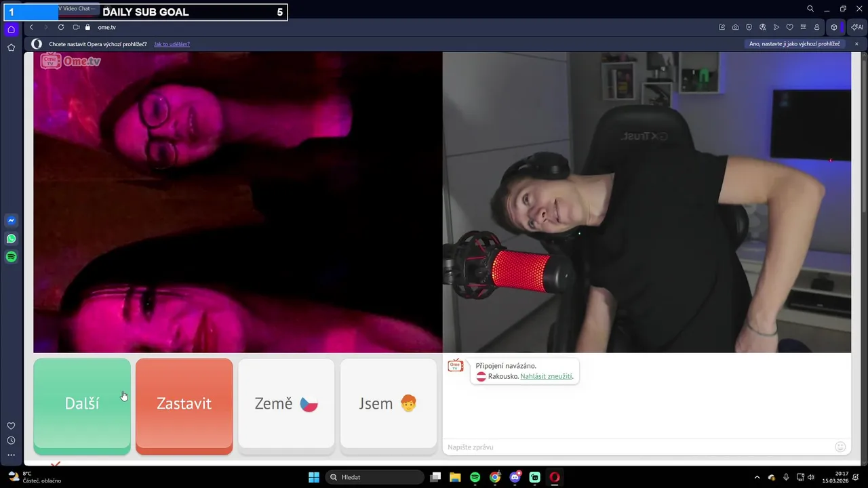Open Chrome from the taskbar
The image size is (868, 488).
click(495, 477)
